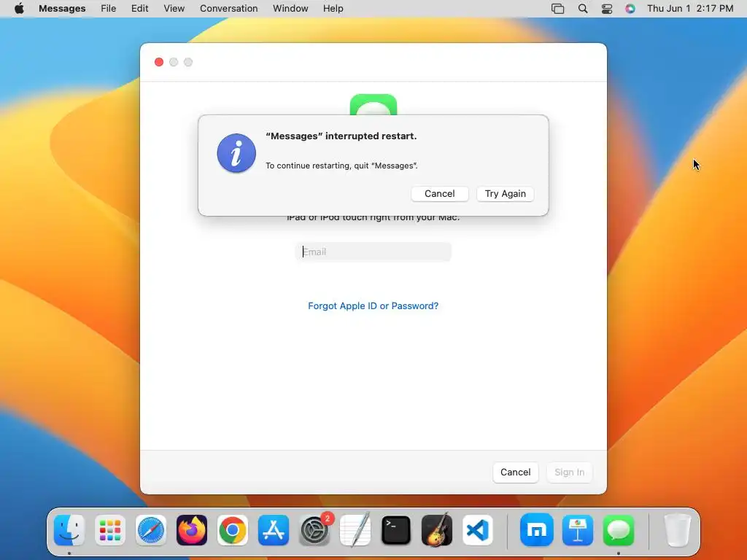The height and width of the screenshot is (560, 747).
Task: Click Cancel in the restart alert
Action: click(x=440, y=194)
